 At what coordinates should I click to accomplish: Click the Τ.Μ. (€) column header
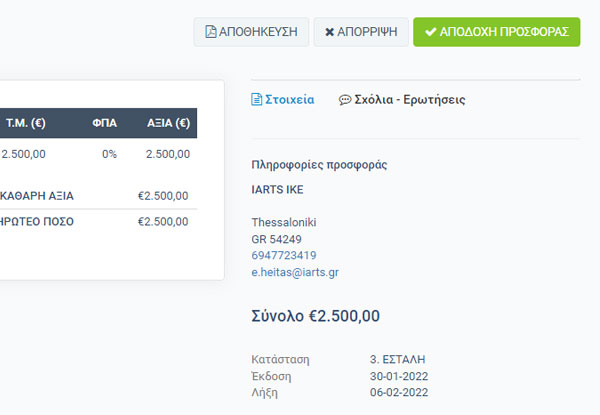click(x=26, y=123)
